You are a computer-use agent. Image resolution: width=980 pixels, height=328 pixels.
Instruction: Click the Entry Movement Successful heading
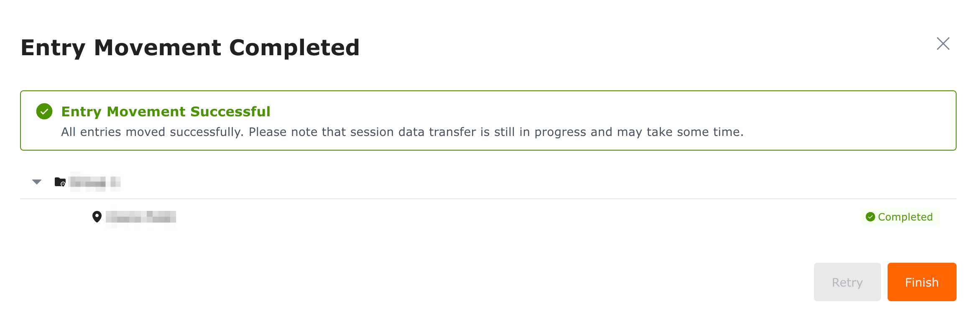point(166,111)
